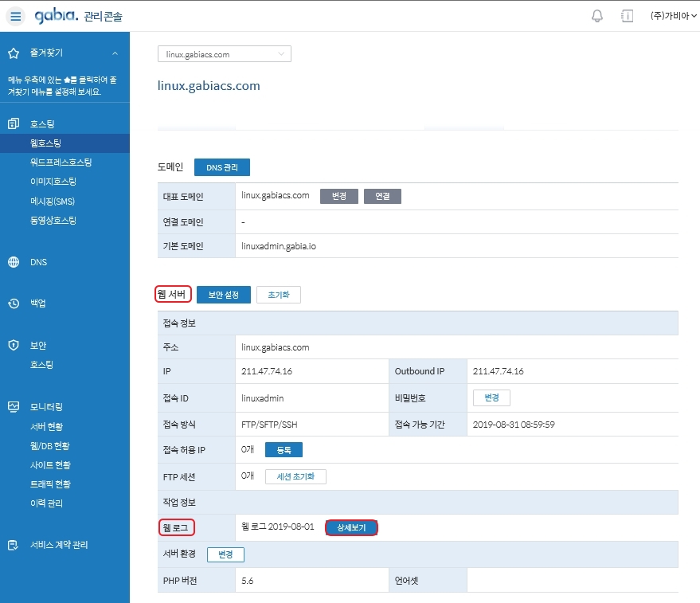Open 보안 menu in sidebar

38,345
